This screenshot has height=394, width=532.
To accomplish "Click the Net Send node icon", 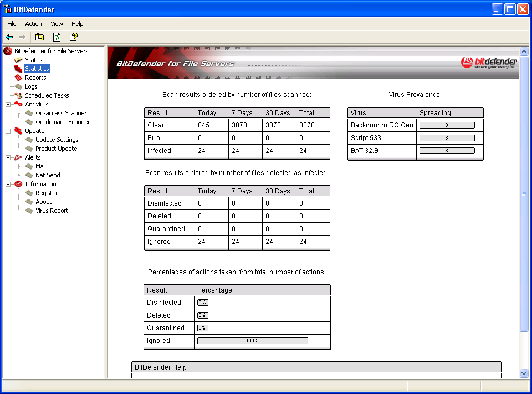I will pos(29,175).
